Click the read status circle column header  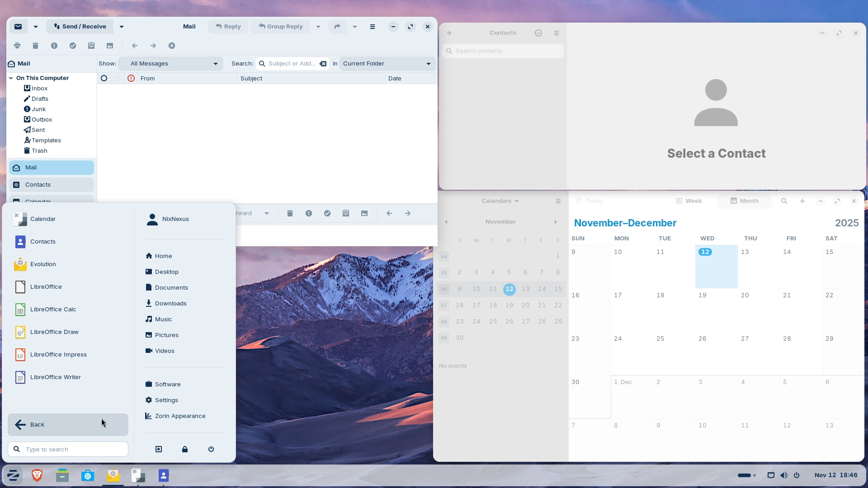[x=104, y=78]
